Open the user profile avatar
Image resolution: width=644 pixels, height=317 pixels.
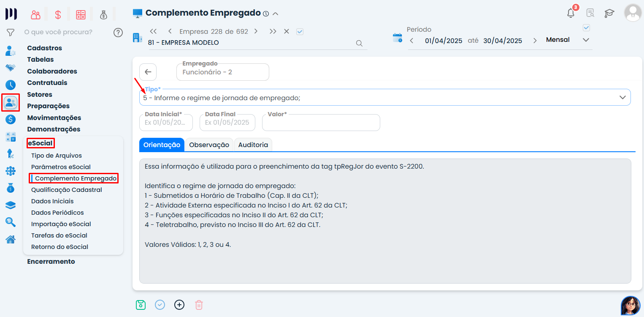click(633, 13)
